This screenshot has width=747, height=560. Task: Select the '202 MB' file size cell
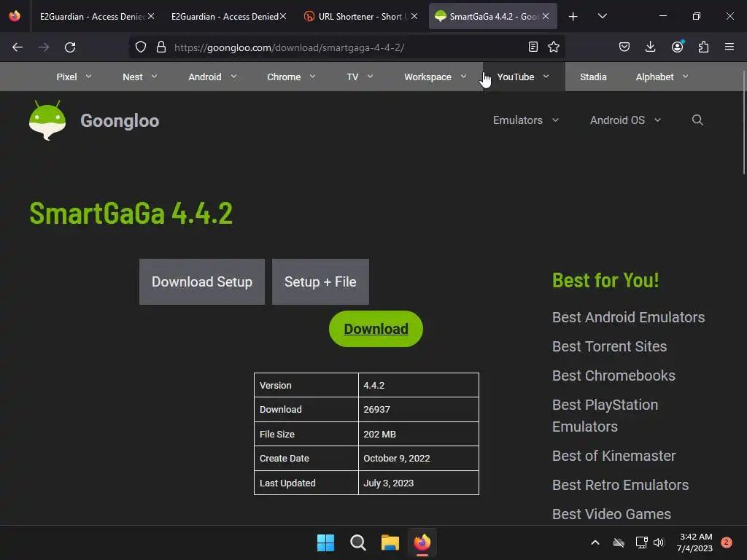tap(419, 435)
